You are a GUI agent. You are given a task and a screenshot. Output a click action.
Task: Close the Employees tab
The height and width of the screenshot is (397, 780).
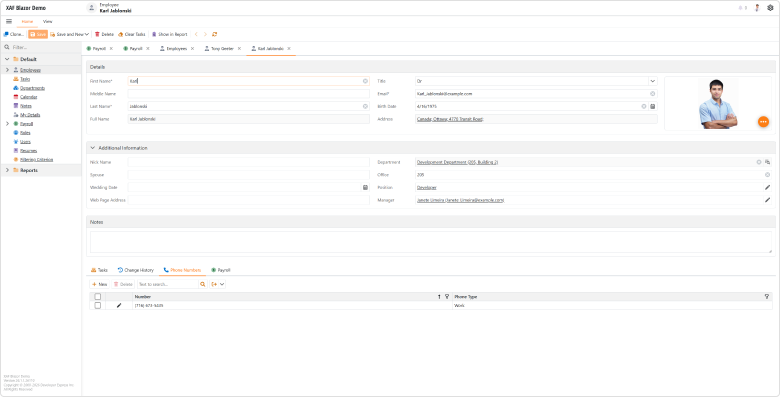pos(193,49)
